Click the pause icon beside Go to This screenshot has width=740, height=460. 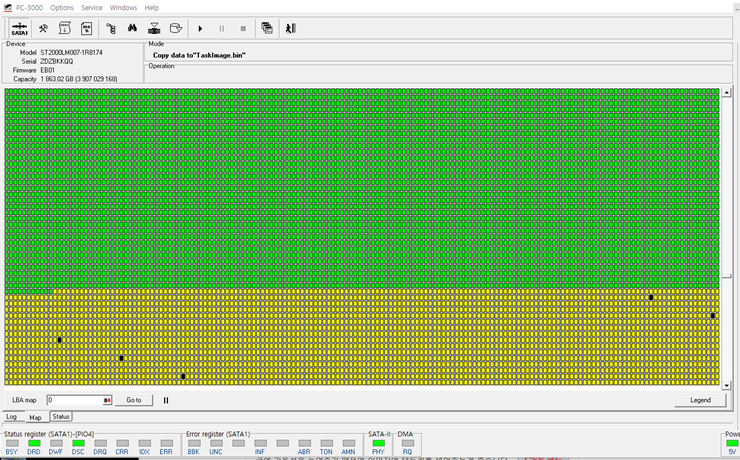pos(166,400)
